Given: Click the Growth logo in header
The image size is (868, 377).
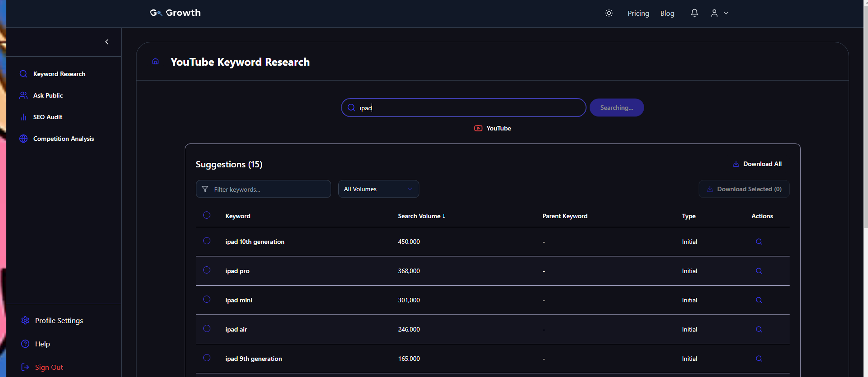Looking at the screenshot, I should (175, 13).
